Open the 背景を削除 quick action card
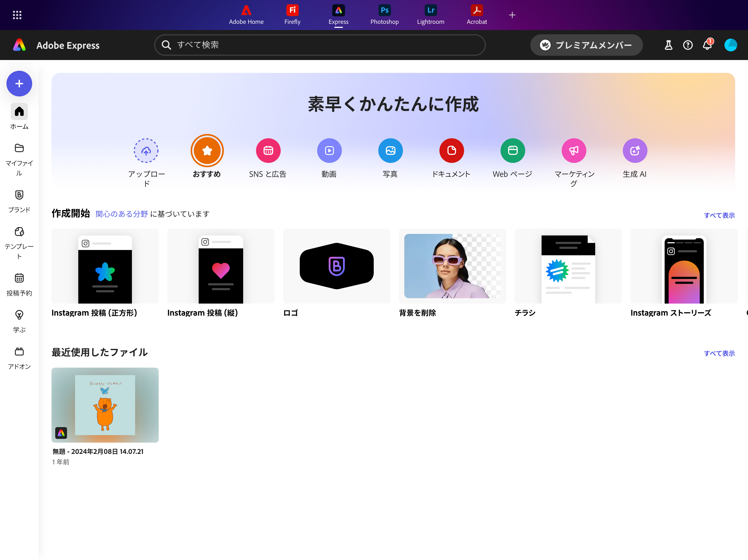The width and height of the screenshot is (748, 560). click(452, 266)
